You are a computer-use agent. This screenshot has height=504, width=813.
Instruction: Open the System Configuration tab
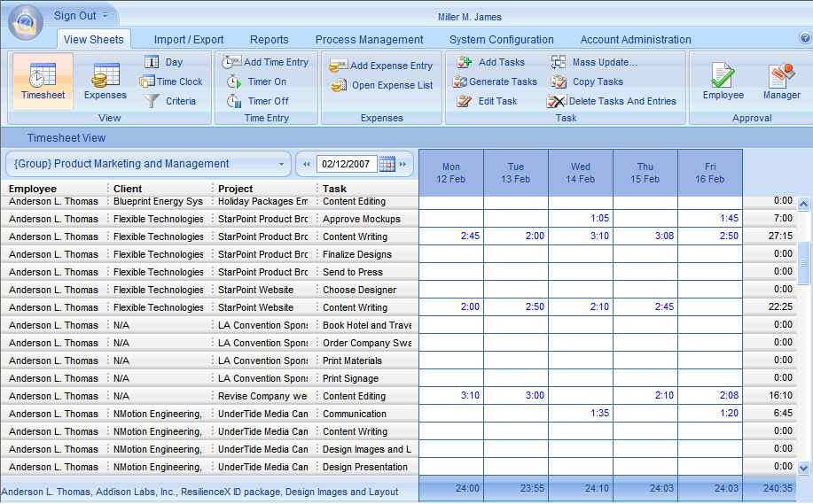501,40
